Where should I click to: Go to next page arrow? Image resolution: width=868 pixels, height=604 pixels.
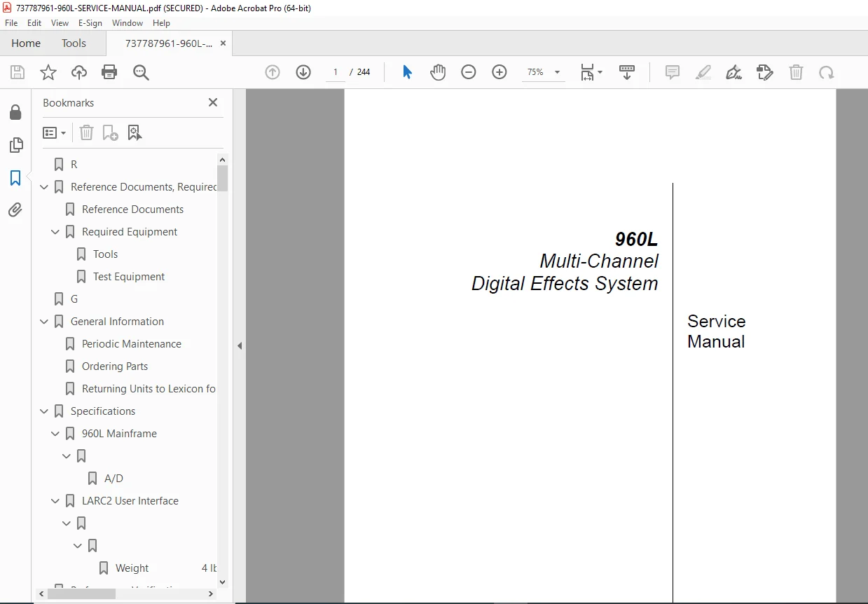pyautogui.click(x=303, y=72)
